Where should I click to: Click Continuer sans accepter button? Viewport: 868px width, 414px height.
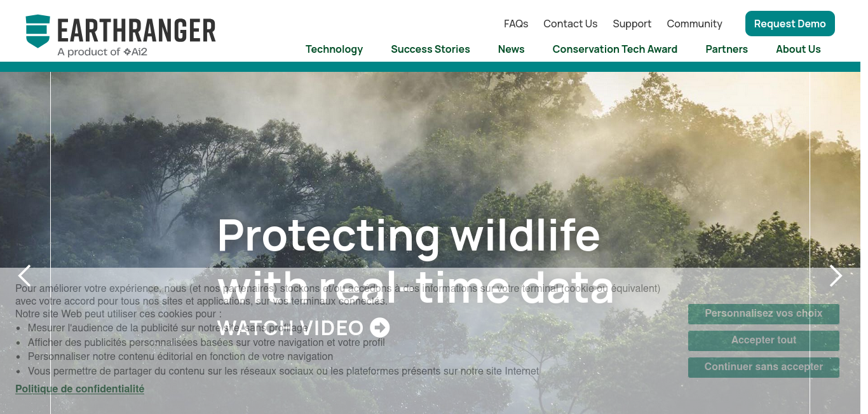764,367
